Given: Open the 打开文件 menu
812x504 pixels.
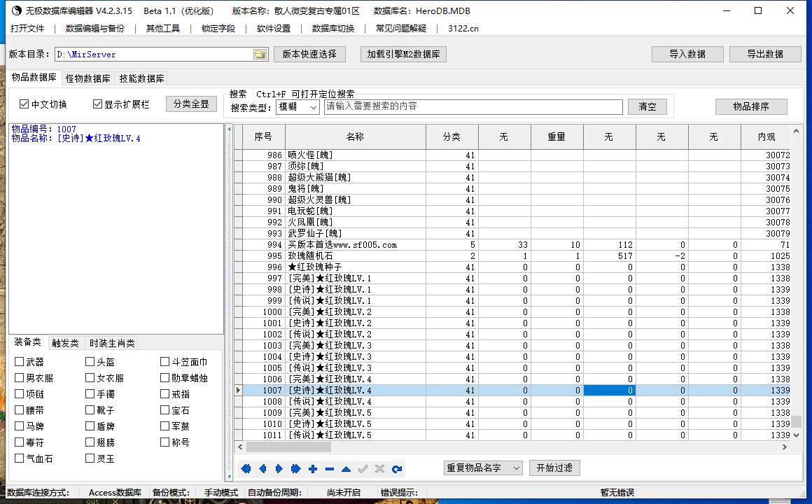Looking at the screenshot, I should point(27,29).
